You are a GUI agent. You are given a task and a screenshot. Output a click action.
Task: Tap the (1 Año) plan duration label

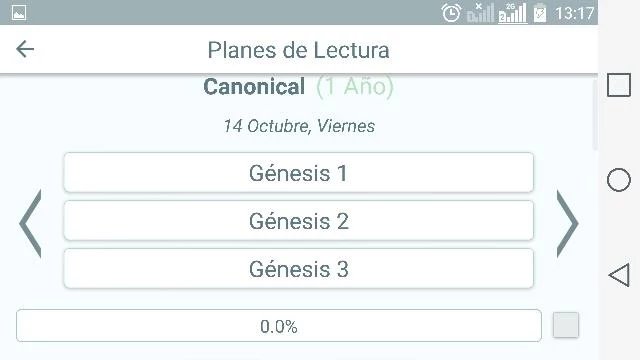coord(355,87)
